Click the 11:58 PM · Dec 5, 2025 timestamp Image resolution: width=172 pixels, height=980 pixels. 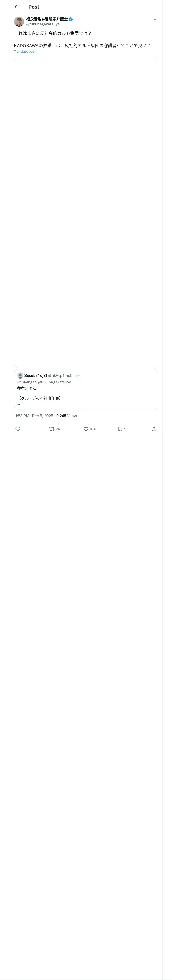click(34, 416)
